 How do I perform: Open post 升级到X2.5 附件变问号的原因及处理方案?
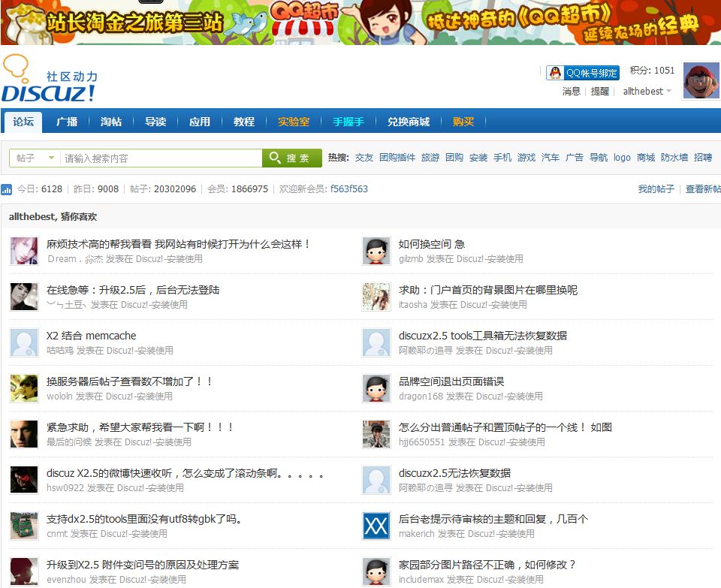143,565
